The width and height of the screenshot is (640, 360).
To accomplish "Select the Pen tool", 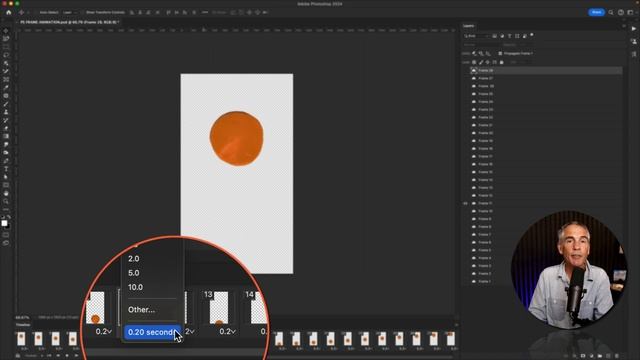I will pos(6,161).
